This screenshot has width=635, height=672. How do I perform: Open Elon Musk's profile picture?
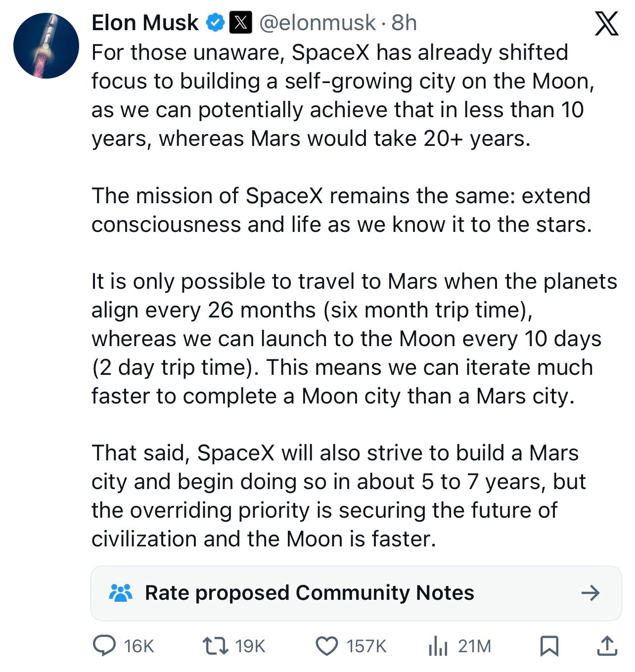pos(46,45)
